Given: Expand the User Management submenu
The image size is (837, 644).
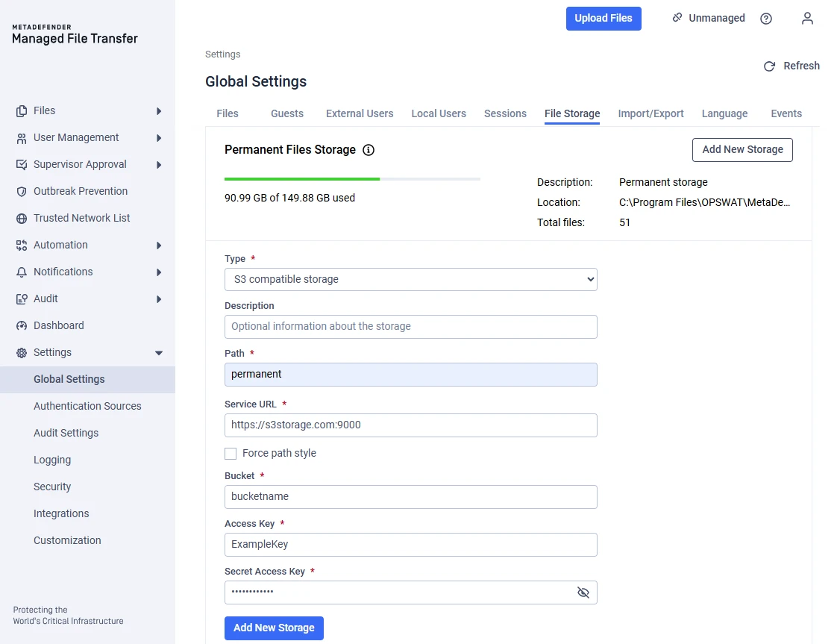Looking at the screenshot, I should click(158, 138).
